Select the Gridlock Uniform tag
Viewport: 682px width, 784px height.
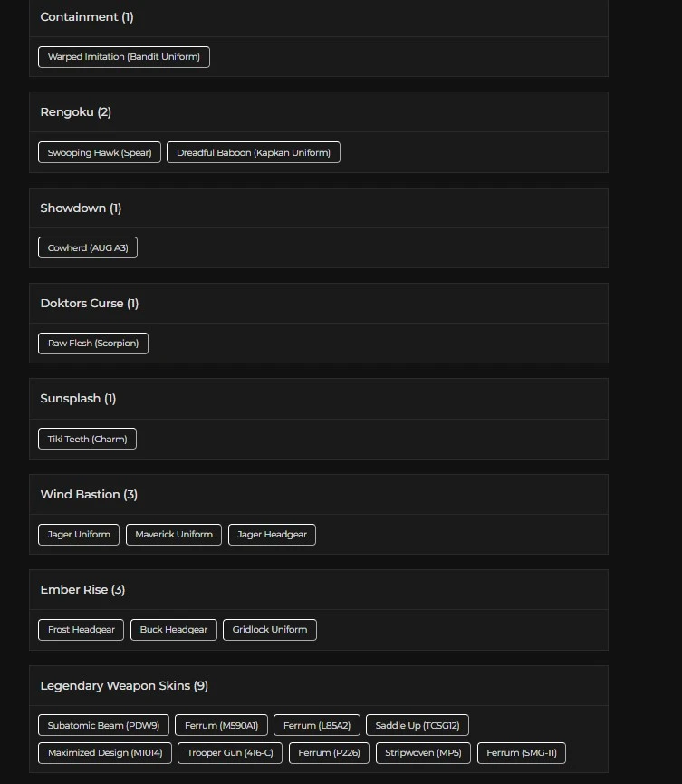(270, 630)
